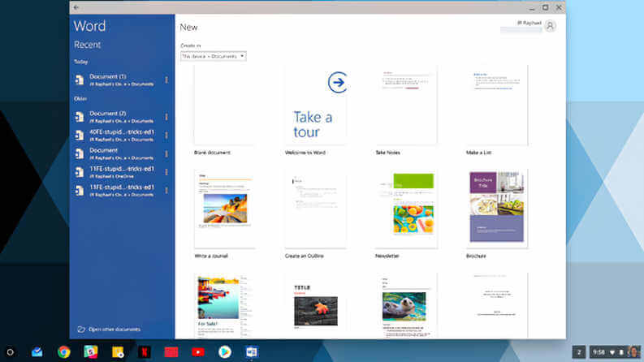Launch YouTube from the shelf
644x362 pixels.
(x=198, y=351)
